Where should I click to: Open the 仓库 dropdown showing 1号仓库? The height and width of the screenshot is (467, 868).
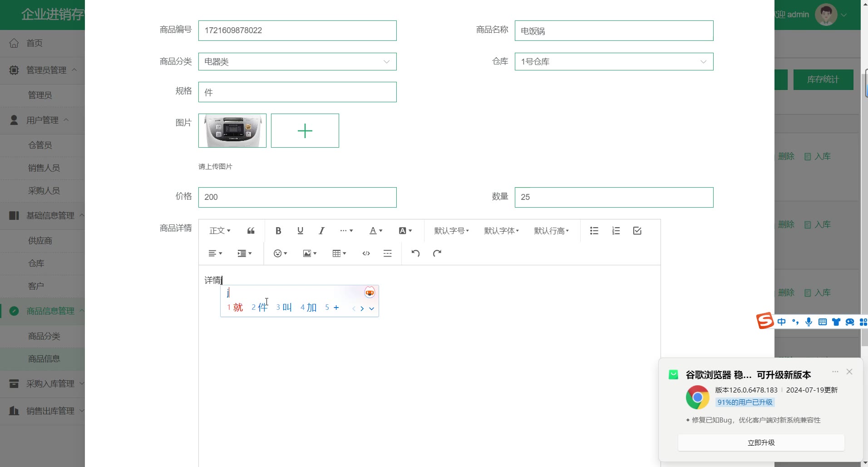[613, 62]
